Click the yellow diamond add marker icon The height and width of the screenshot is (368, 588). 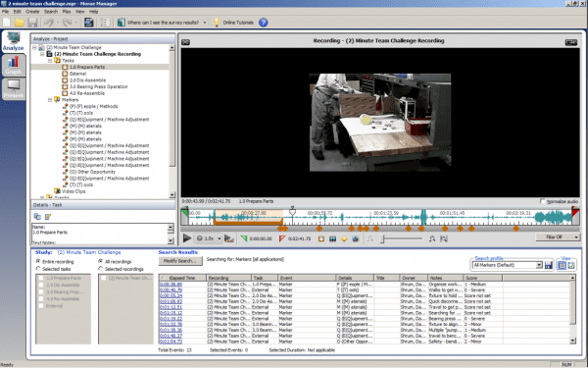point(344,238)
